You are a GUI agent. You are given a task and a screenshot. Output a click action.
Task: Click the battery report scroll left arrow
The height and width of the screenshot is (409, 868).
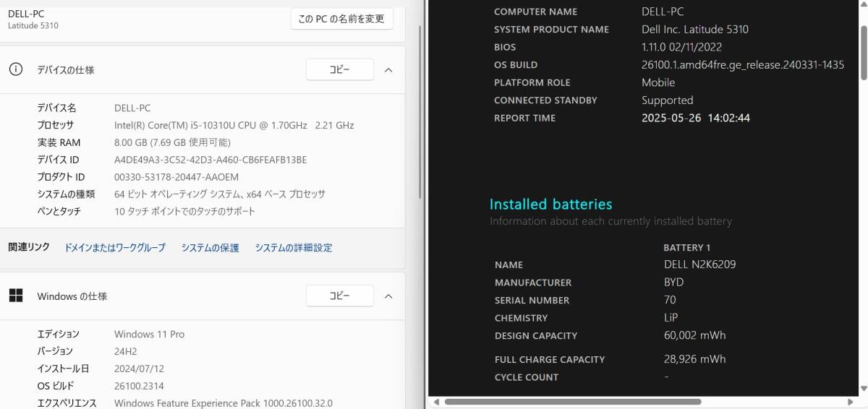click(435, 402)
